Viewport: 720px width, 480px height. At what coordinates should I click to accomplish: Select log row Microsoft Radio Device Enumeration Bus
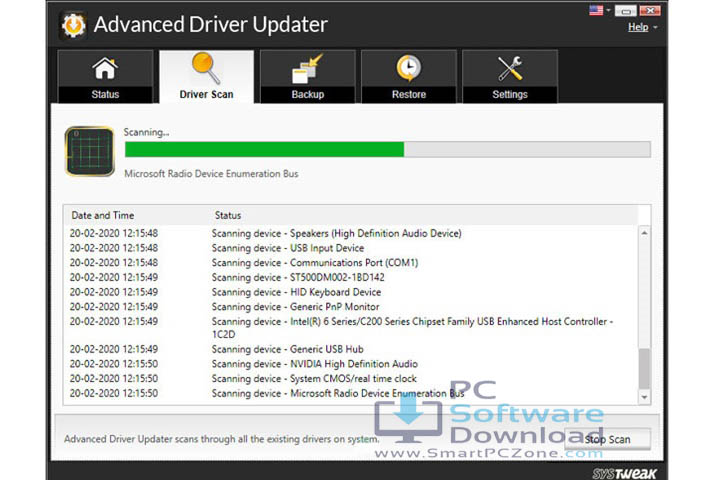(x=351, y=393)
